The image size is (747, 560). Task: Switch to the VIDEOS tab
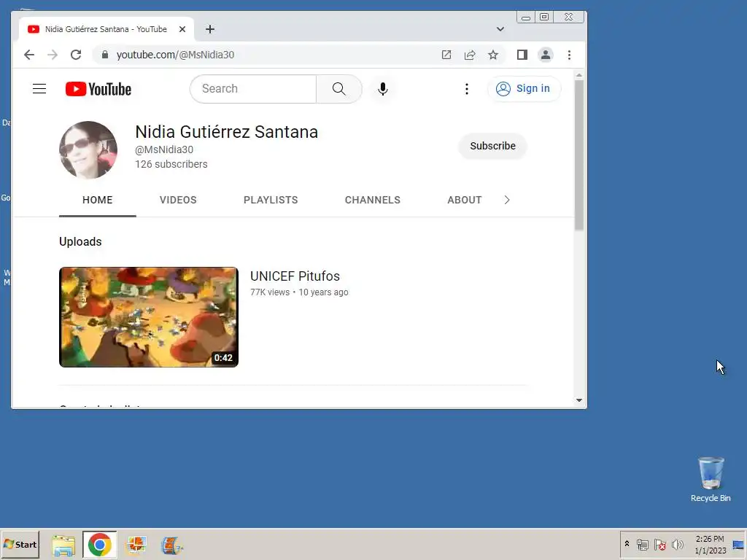[178, 200]
